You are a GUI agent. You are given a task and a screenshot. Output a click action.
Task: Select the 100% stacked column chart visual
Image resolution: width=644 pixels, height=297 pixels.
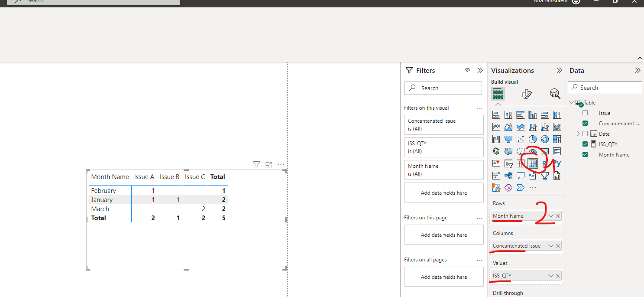point(557,115)
